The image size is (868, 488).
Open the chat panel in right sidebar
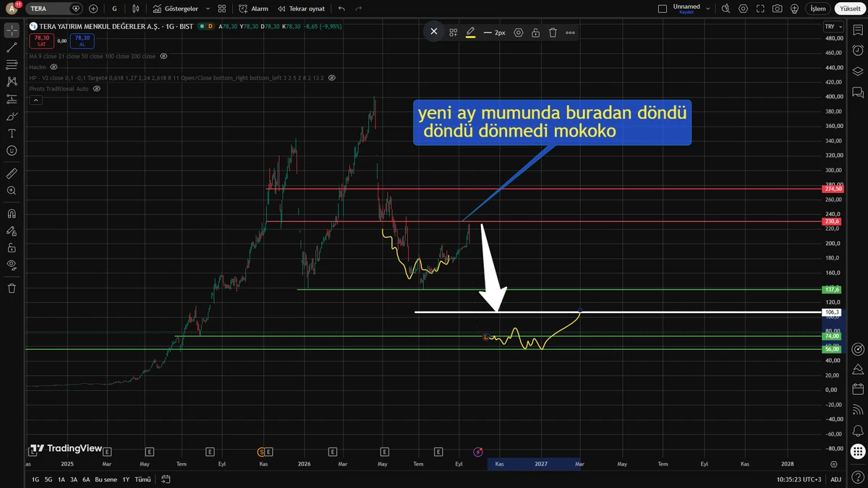click(858, 92)
